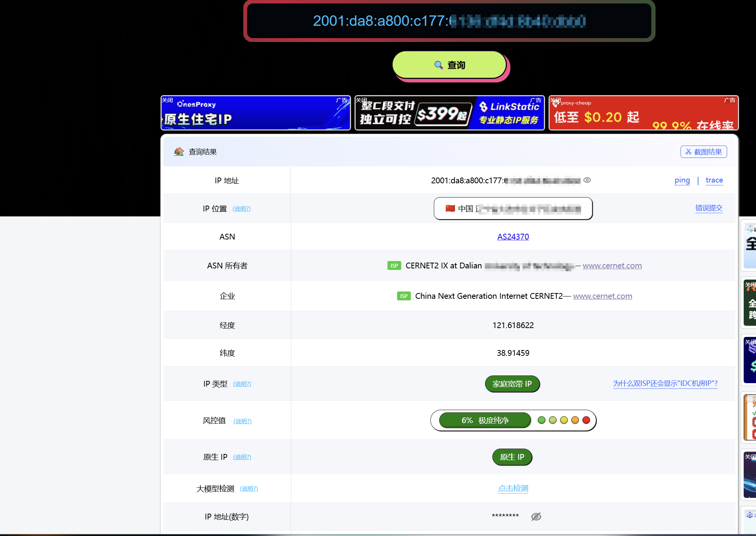Click the red risk level dot
The image size is (756, 536).
pyautogui.click(x=586, y=420)
